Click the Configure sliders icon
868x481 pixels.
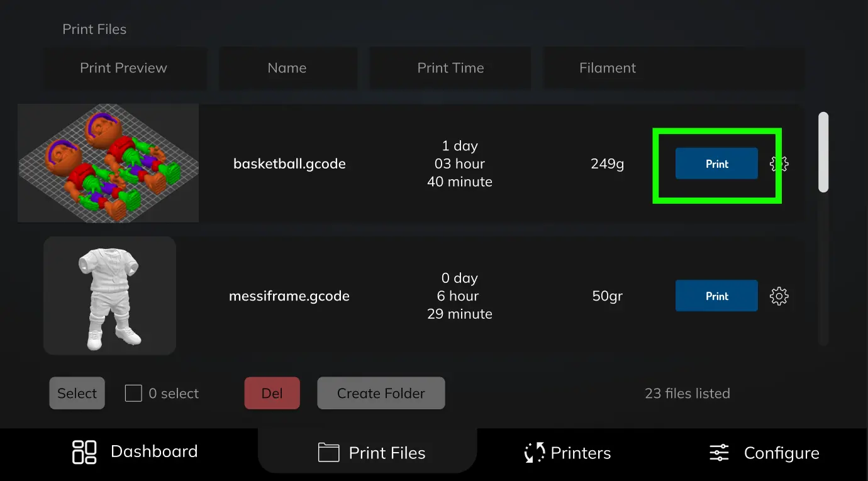[x=719, y=453]
